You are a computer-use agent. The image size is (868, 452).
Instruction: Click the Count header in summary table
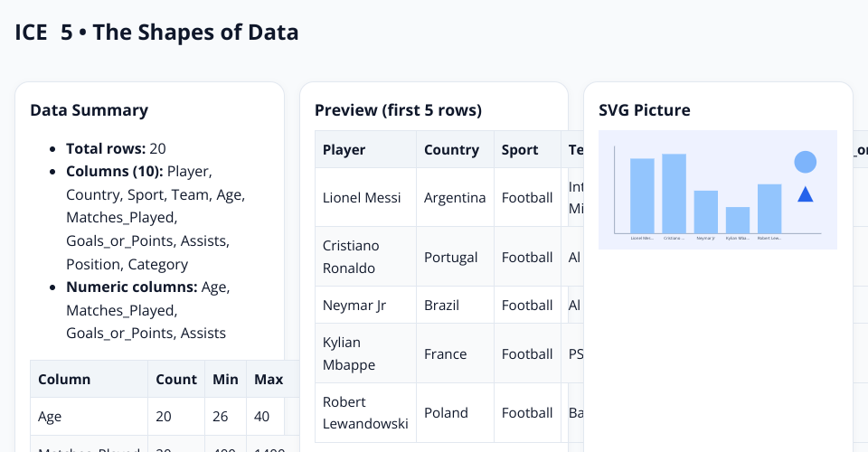[x=176, y=380]
